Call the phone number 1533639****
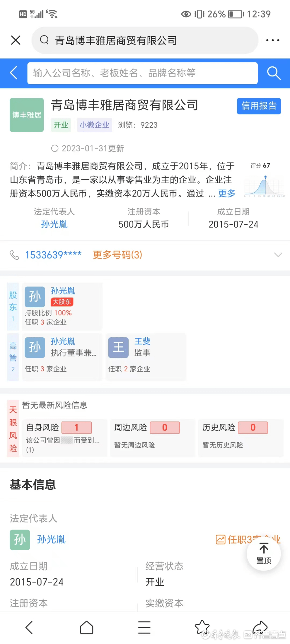This screenshot has width=290, height=644. pos(53,255)
